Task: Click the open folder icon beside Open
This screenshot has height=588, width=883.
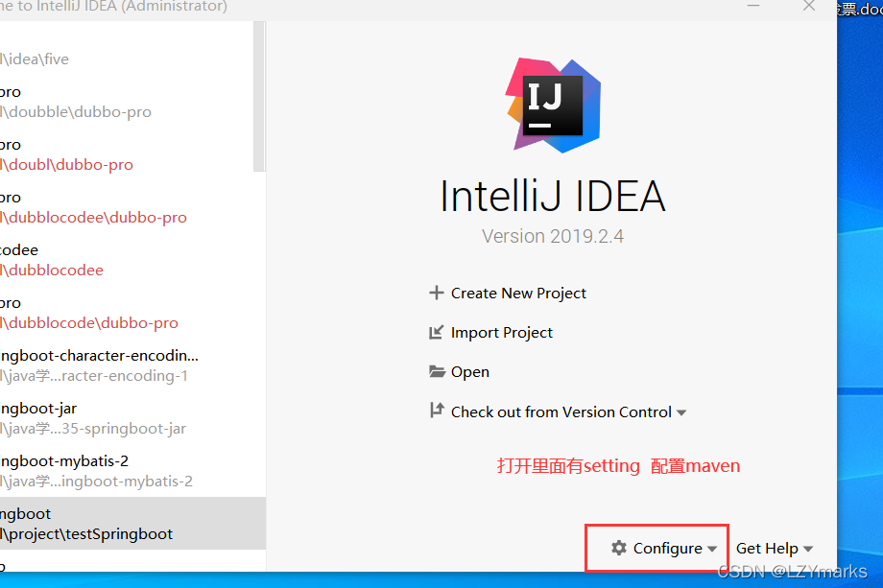Action: pyautogui.click(x=437, y=371)
